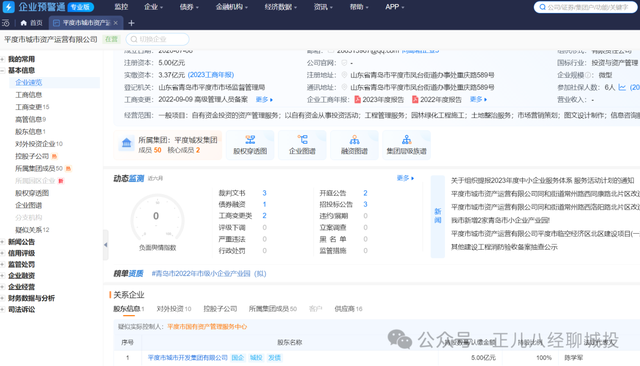Collapse 基本信息 section in the sidebar

click(2, 70)
